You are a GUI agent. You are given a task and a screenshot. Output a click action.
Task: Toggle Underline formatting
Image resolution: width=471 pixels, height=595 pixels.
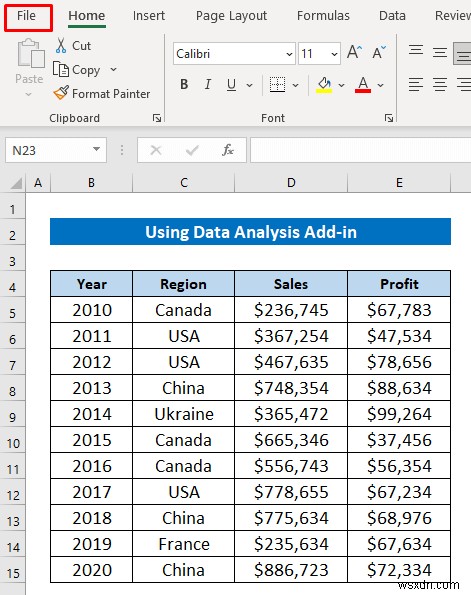231,84
